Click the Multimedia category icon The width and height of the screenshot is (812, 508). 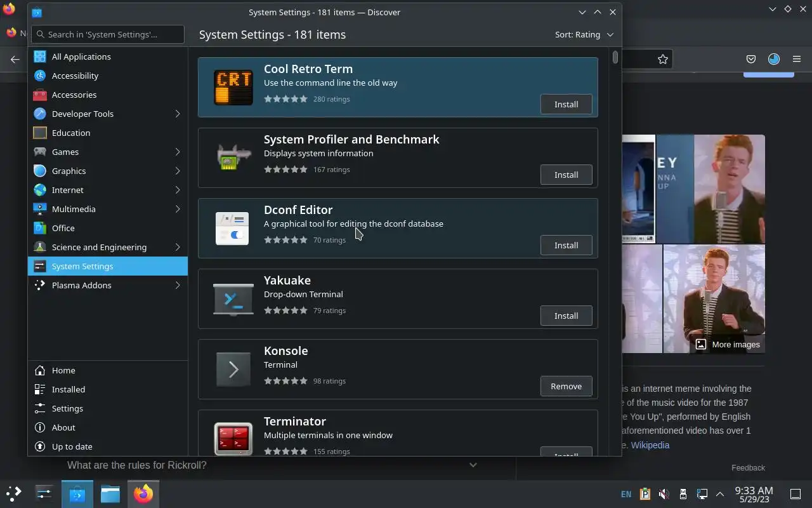pos(40,209)
